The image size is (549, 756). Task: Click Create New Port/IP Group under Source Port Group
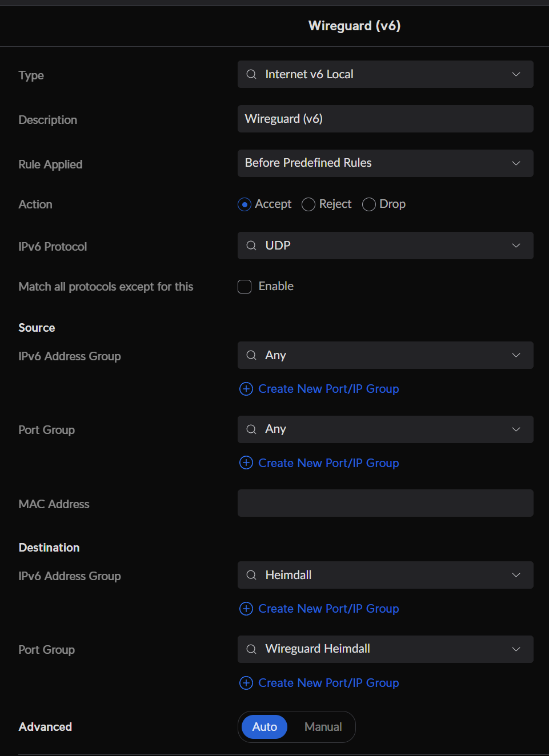pos(328,463)
